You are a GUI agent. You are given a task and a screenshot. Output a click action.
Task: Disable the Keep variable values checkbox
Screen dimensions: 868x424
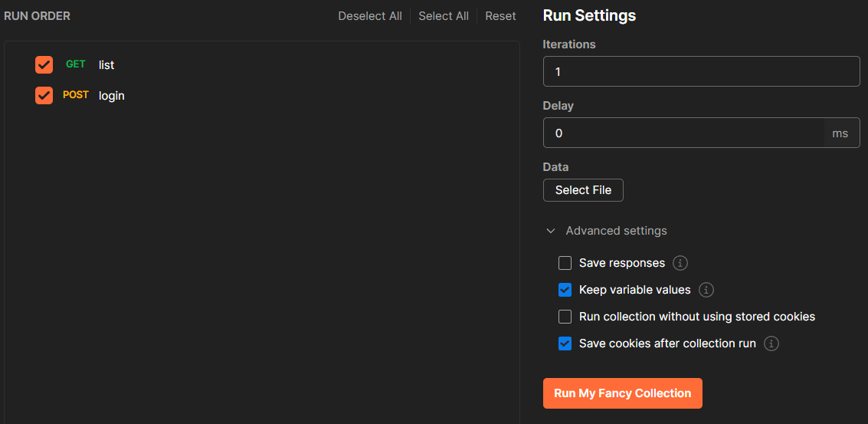coord(565,290)
